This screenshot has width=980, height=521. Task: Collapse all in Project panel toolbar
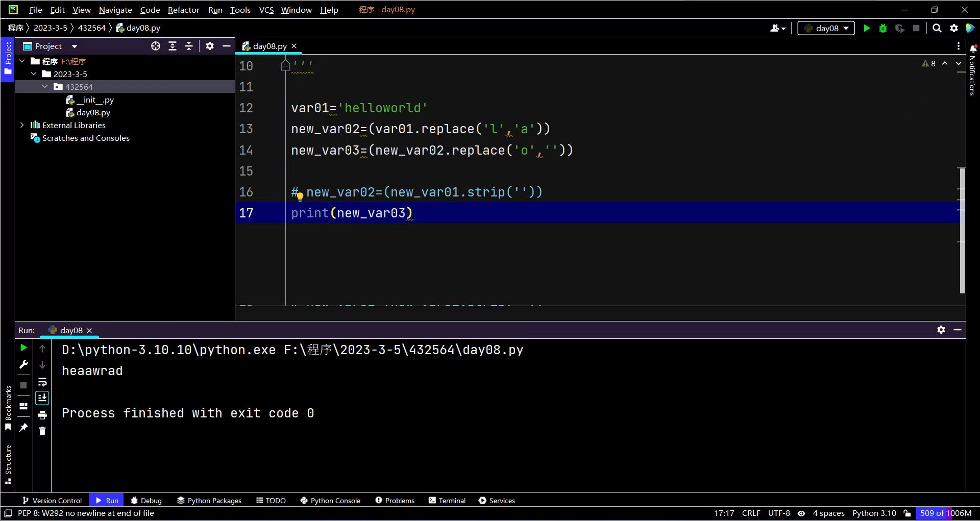(189, 46)
